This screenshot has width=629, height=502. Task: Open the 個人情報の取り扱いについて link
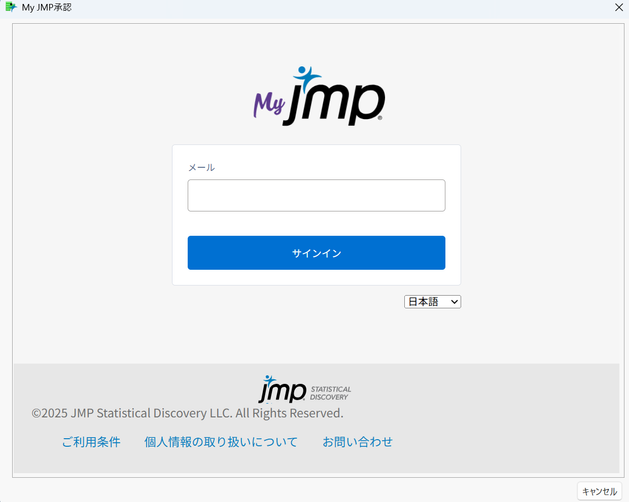221,442
